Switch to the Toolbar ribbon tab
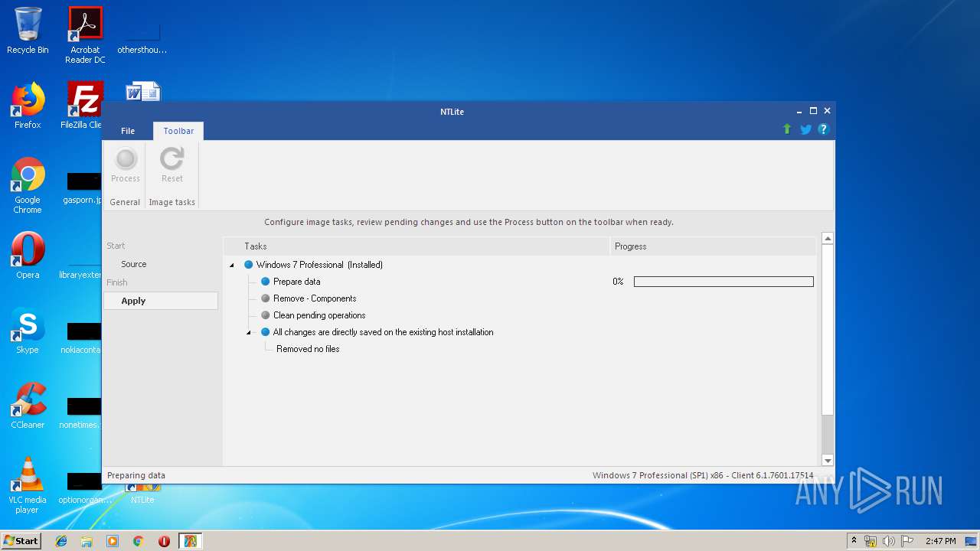 [x=178, y=131]
